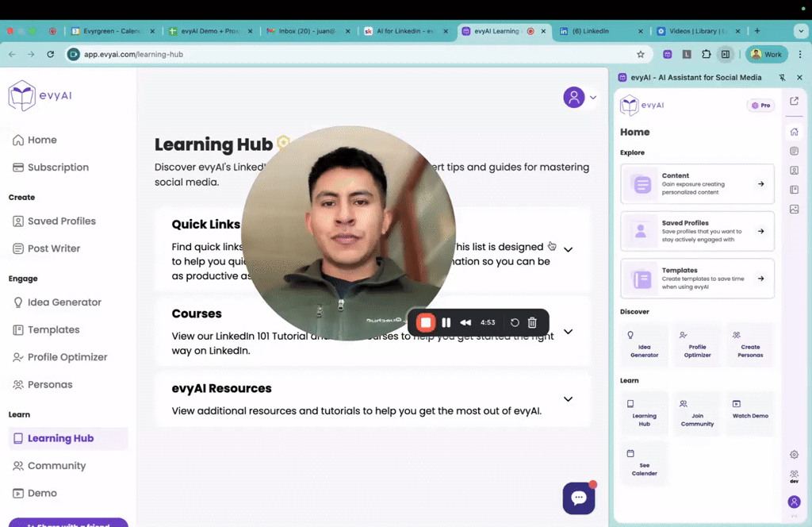Toggle the pin icon on the evyAI extension header
This screenshot has height=527, width=812.
781,77
